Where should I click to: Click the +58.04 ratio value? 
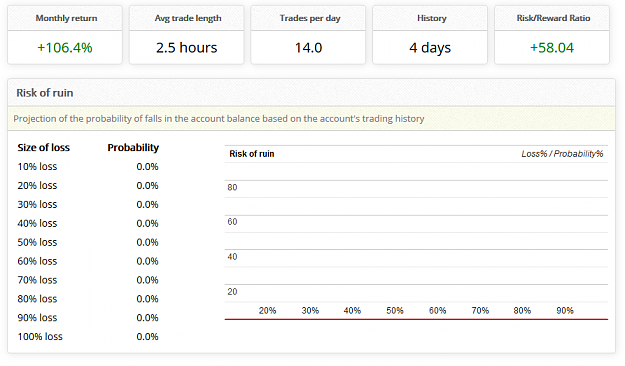pos(552,48)
